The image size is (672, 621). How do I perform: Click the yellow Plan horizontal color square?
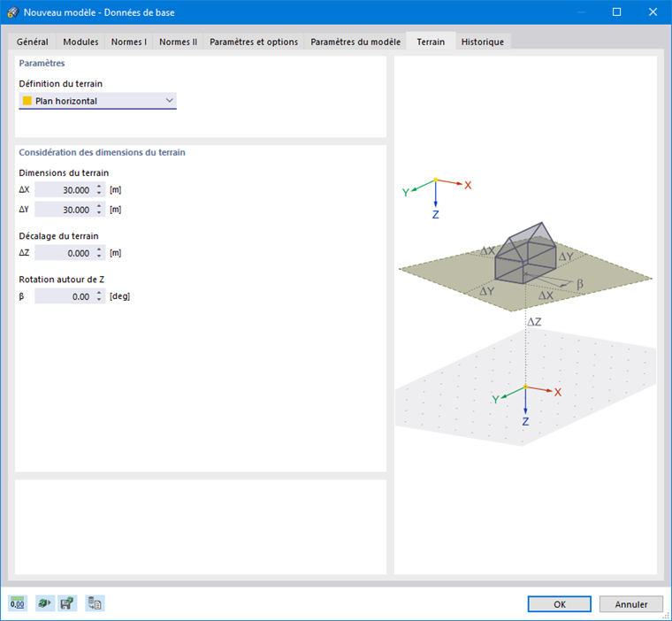pos(27,101)
